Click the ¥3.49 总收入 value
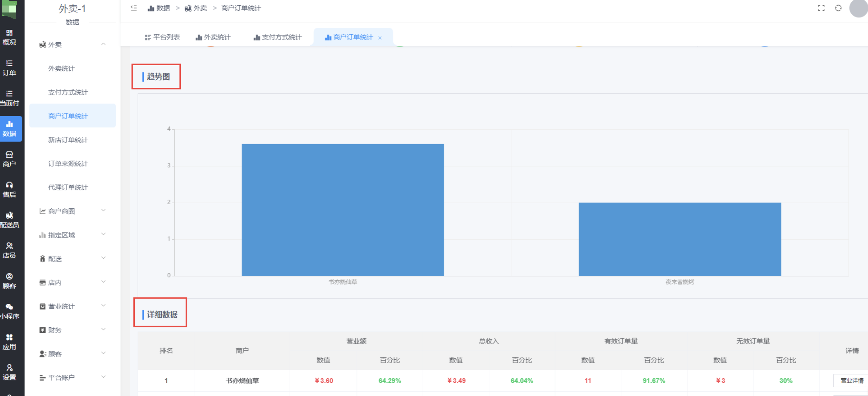This screenshot has width=868, height=396. pos(456,380)
